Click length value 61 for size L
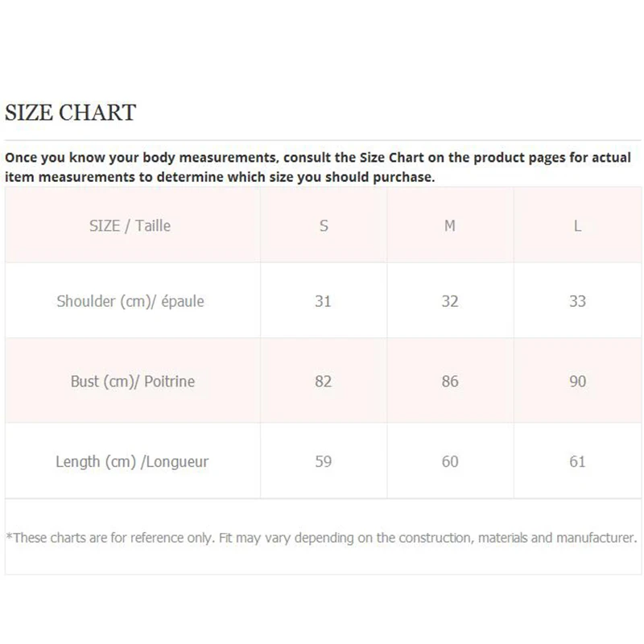Image resolution: width=644 pixels, height=644 pixels. [577, 461]
